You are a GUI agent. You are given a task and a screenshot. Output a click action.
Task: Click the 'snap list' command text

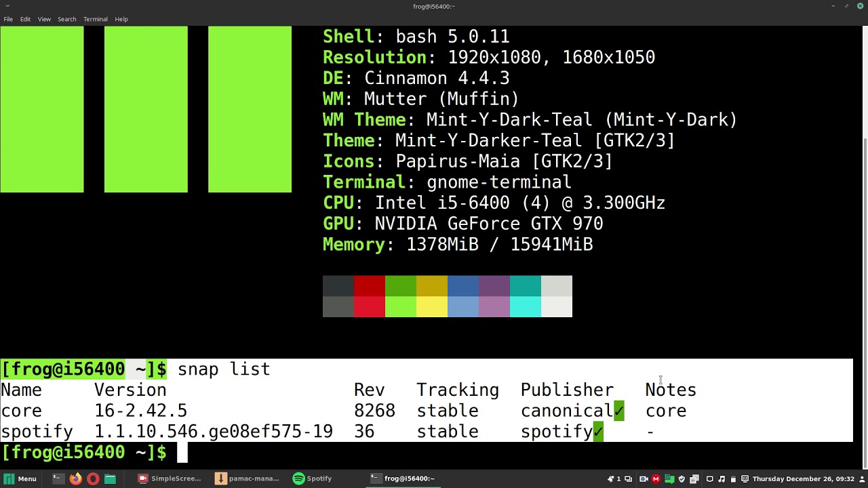224,369
